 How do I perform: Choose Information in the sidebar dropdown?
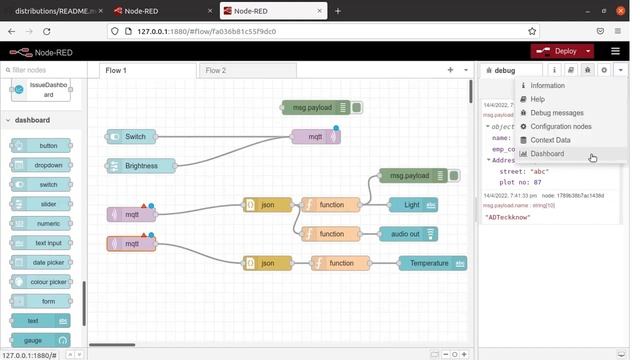click(572, 85)
